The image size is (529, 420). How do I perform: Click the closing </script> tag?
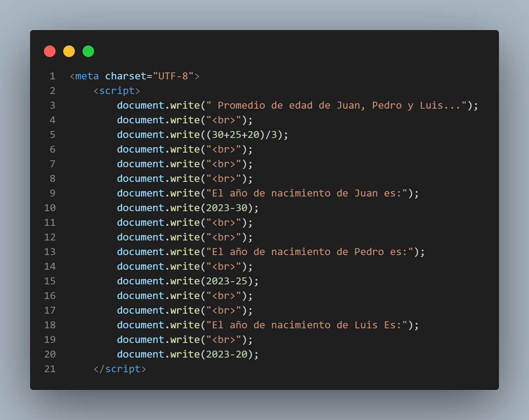[x=120, y=369]
